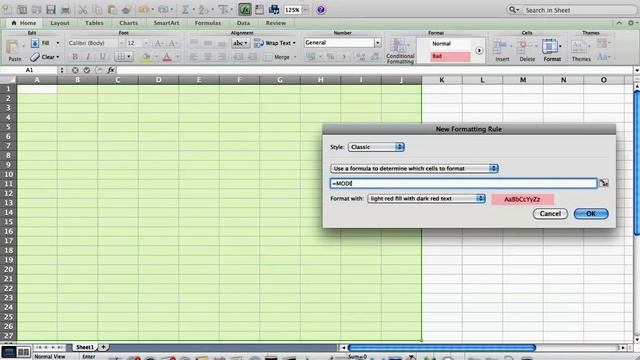640x360 pixels.
Task: Click the confirm checkmark icon in formula bar
Action: click(x=87, y=70)
